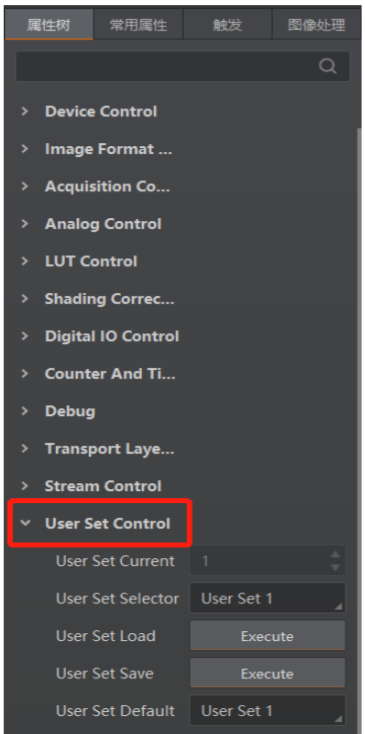Select the Debug tree item
The image size is (365, 734).
coord(70,411)
